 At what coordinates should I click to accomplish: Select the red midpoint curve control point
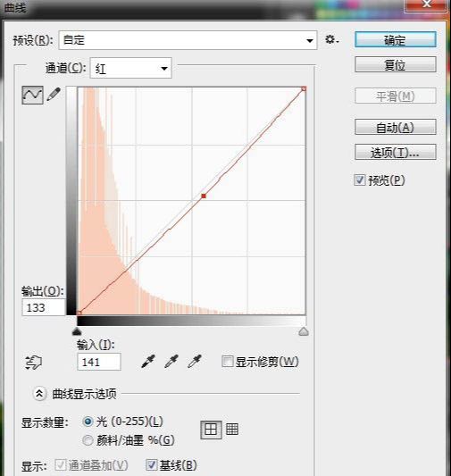coord(204,196)
